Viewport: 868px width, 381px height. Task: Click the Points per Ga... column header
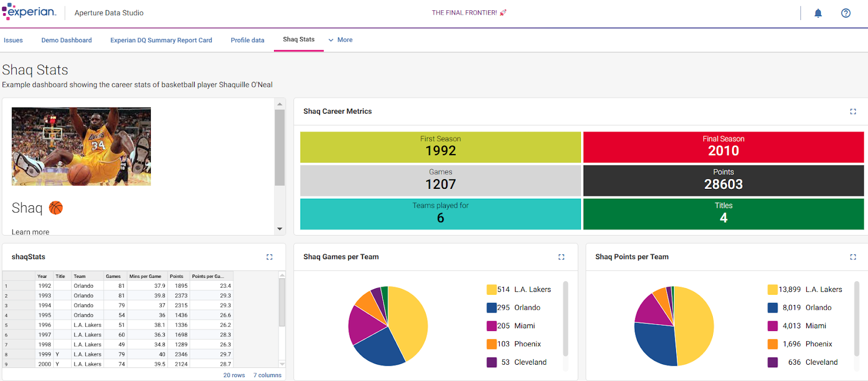[211, 276]
